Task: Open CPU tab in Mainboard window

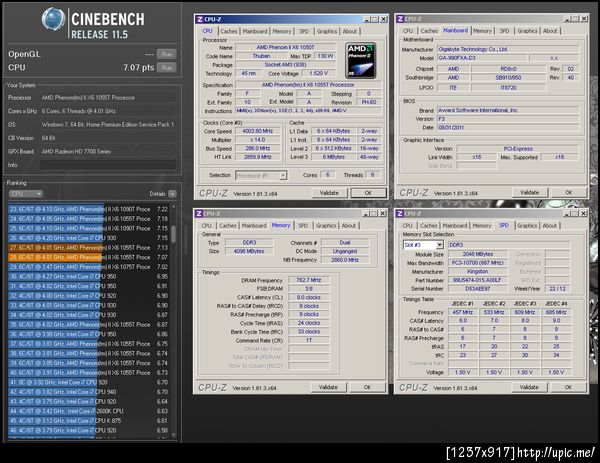Action: coord(408,31)
